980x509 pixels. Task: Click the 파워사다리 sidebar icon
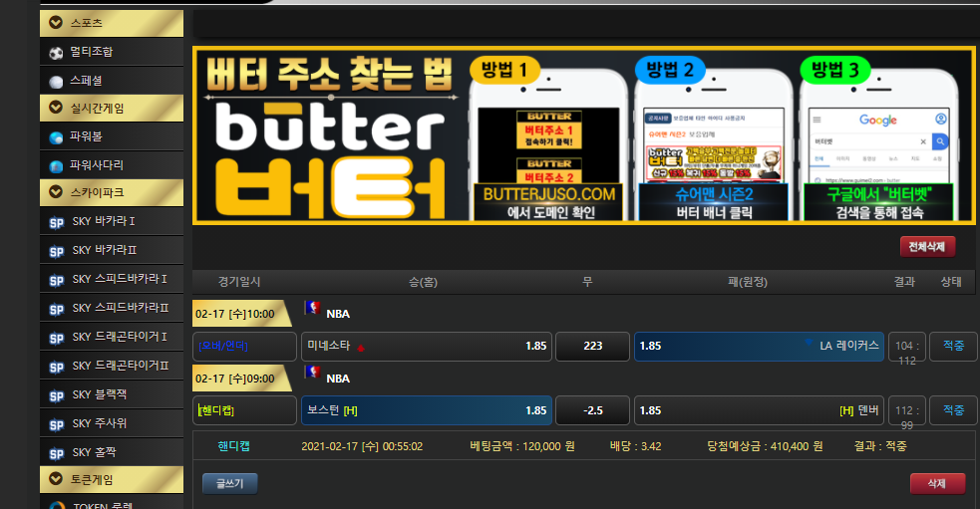click(56, 165)
